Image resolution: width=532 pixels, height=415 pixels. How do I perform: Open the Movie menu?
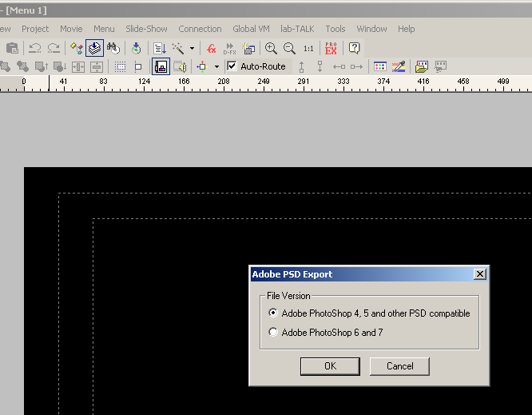click(x=71, y=29)
